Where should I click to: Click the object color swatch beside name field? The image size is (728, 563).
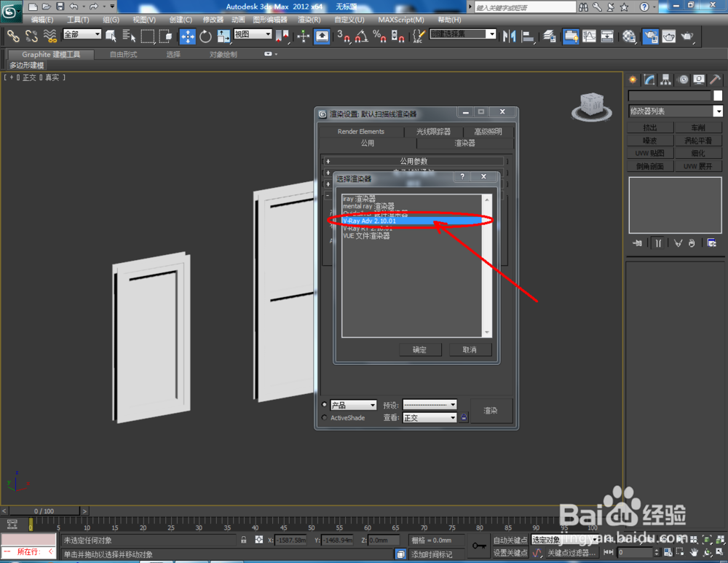click(718, 95)
